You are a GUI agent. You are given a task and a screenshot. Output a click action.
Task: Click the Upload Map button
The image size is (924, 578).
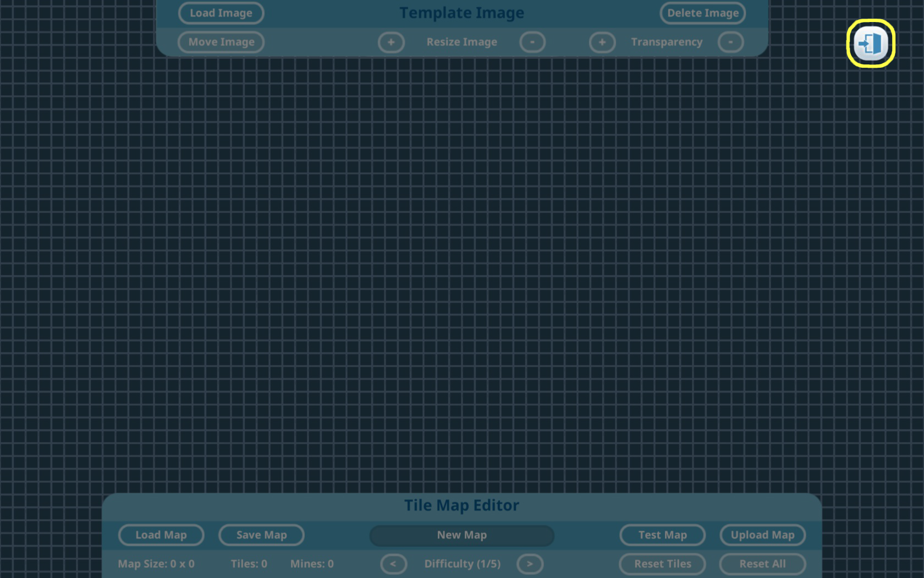(762, 535)
